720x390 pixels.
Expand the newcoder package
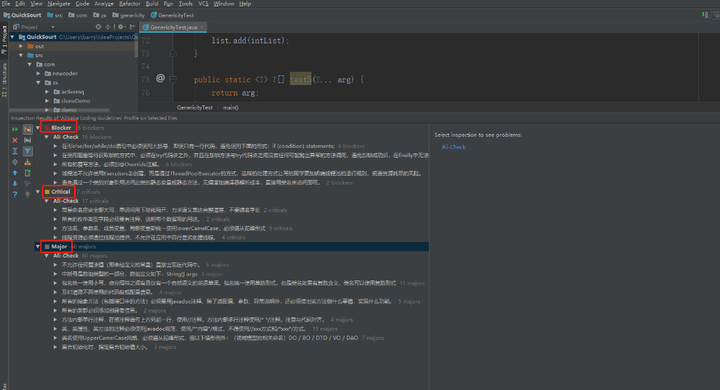39,73
